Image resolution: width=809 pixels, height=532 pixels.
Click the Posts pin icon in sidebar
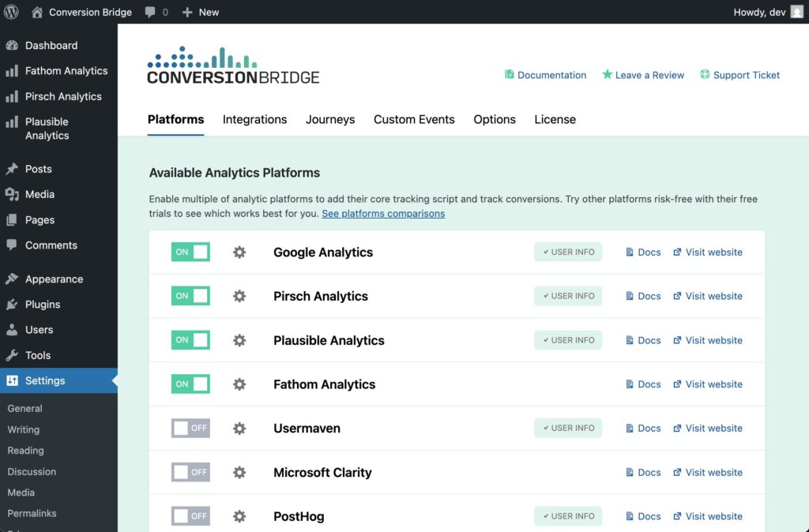pos(12,169)
